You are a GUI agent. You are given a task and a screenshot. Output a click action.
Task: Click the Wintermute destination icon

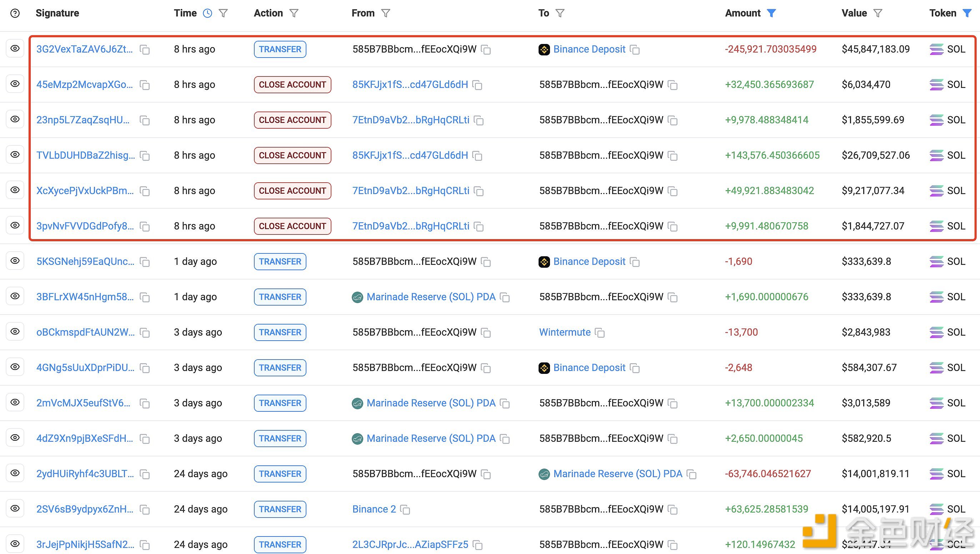tap(599, 332)
